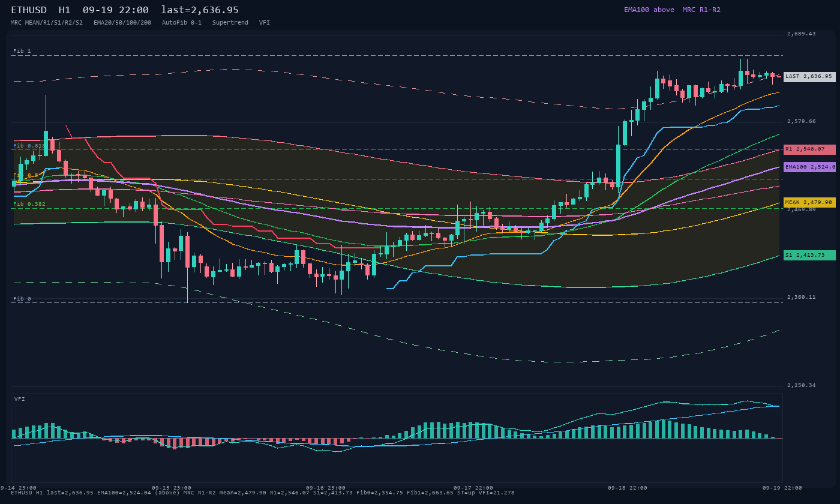This screenshot has width=840, height=504.
Task: Click the last=2,636.95 header value
Action: point(200,10)
